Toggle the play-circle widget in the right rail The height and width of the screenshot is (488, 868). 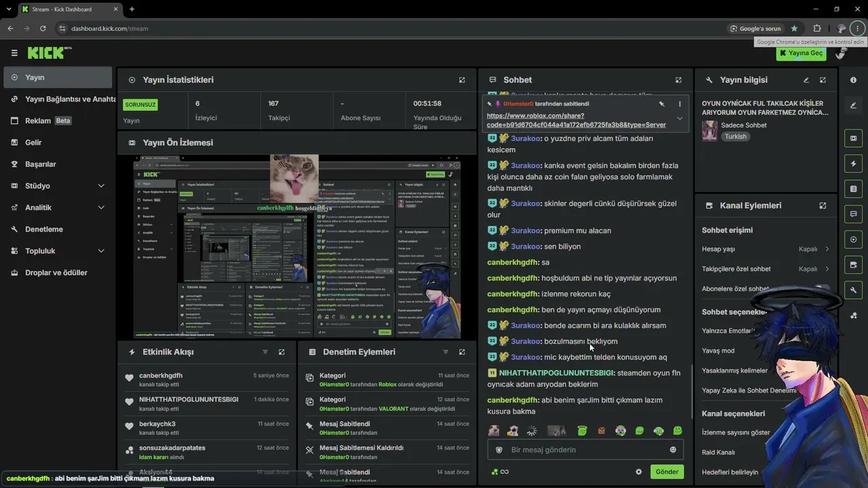coord(853,239)
